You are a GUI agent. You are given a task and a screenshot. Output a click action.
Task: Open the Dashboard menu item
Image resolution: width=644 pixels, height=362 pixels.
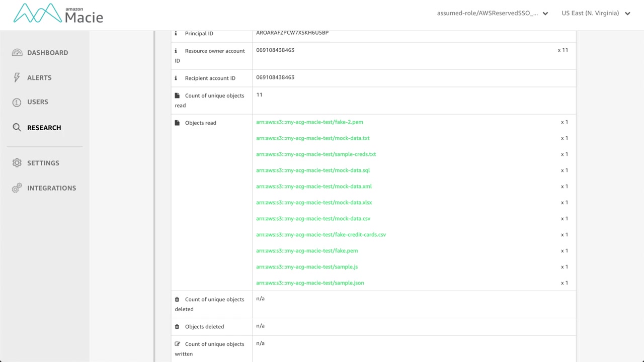pos(47,53)
